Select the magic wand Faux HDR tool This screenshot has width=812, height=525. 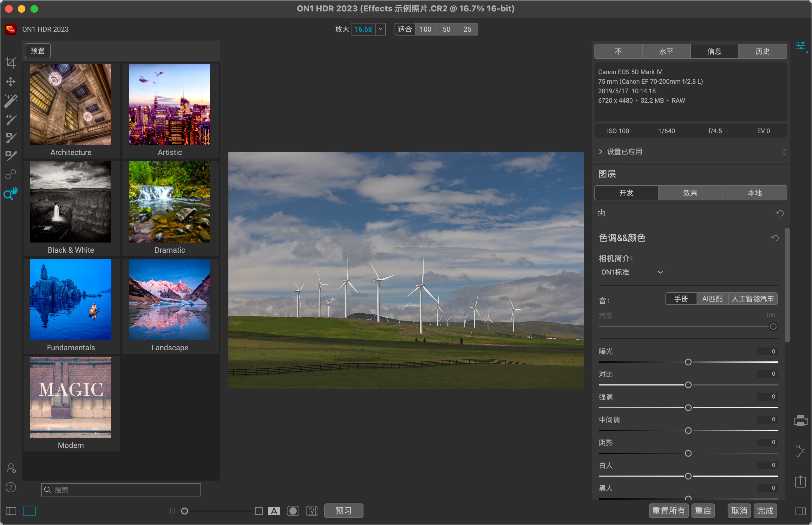(10, 101)
